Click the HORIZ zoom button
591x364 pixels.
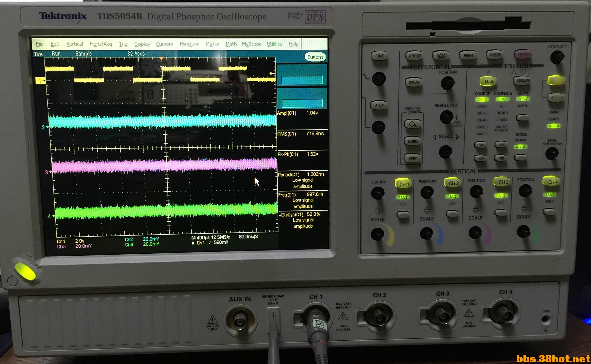(413, 141)
